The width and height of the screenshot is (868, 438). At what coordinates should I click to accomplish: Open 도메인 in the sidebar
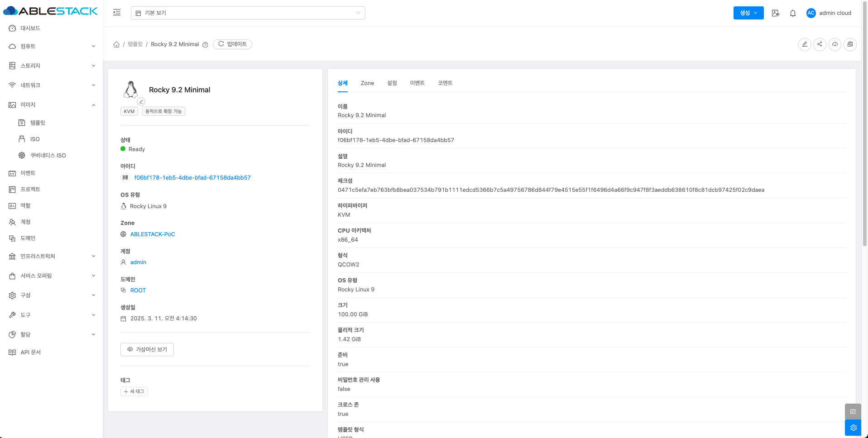[28, 238]
